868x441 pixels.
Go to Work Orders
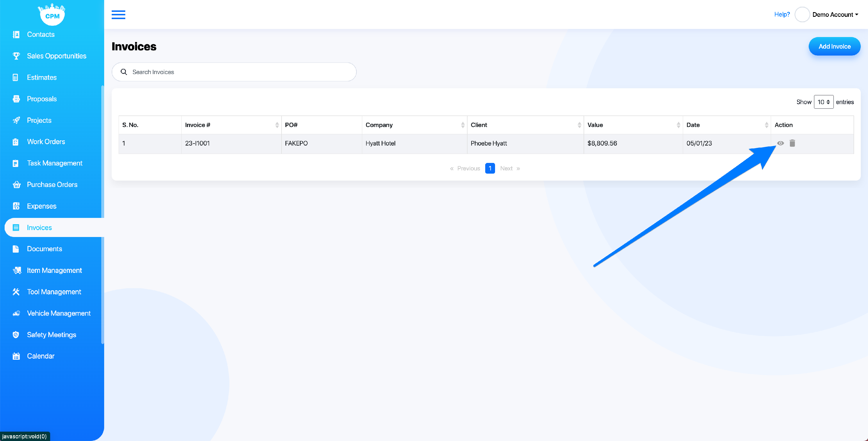pyautogui.click(x=46, y=142)
